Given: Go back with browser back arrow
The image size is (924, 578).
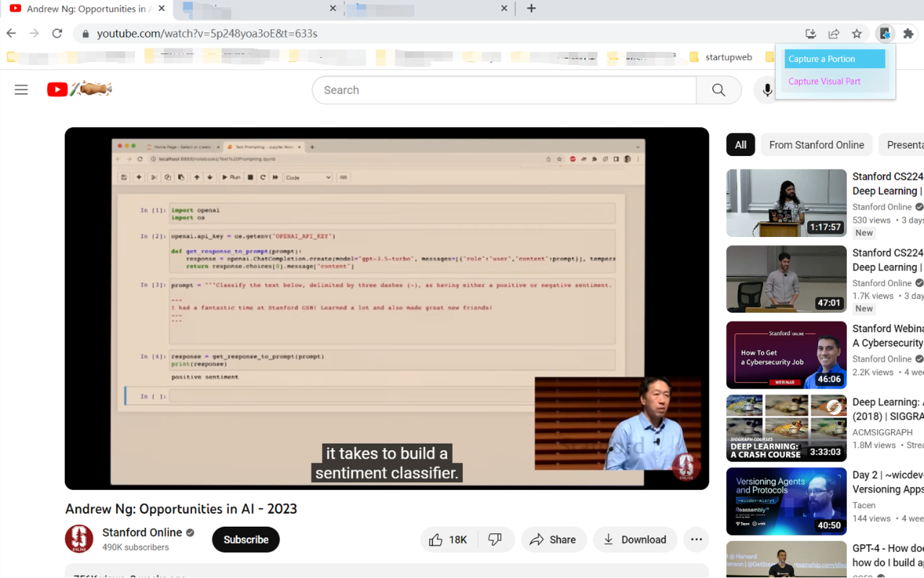Looking at the screenshot, I should click(x=12, y=33).
